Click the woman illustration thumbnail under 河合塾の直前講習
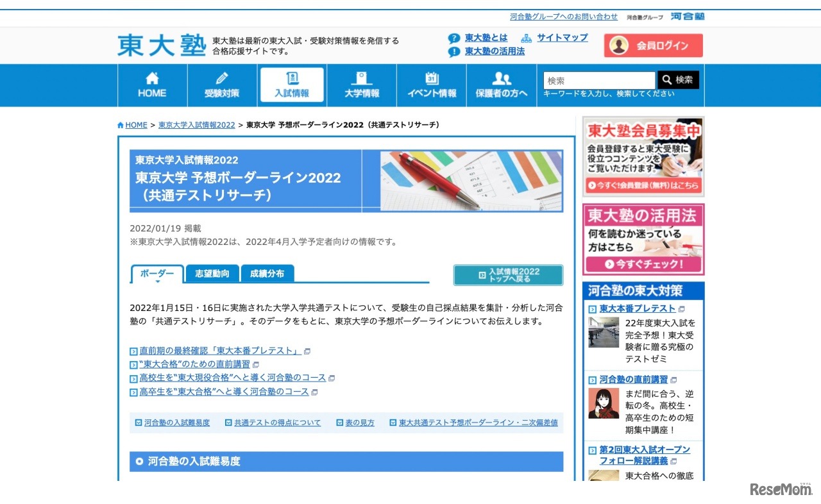The image size is (821, 504). (604, 403)
